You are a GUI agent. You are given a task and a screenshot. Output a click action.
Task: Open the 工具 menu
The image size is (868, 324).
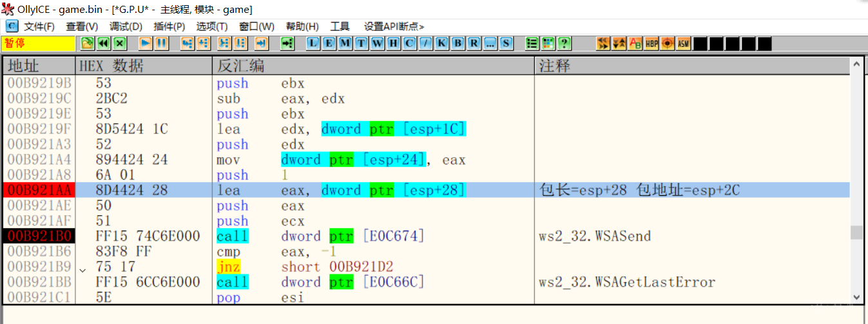pyautogui.click(x=340, y=26)
